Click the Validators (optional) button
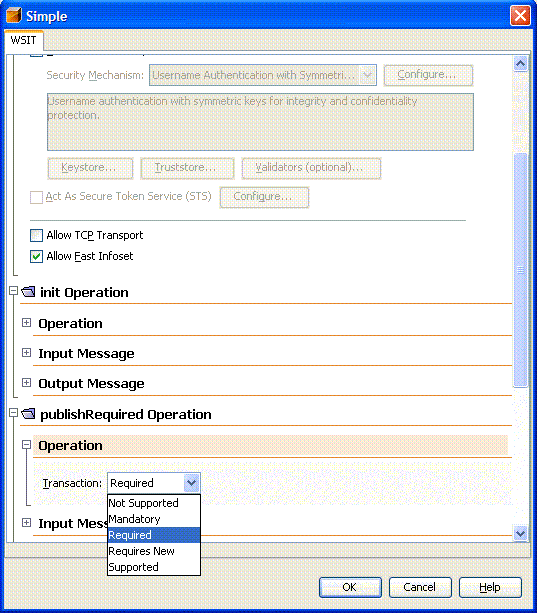Image resolution: width=538 pixels, height=613 pixels. [x=311, y=168]
